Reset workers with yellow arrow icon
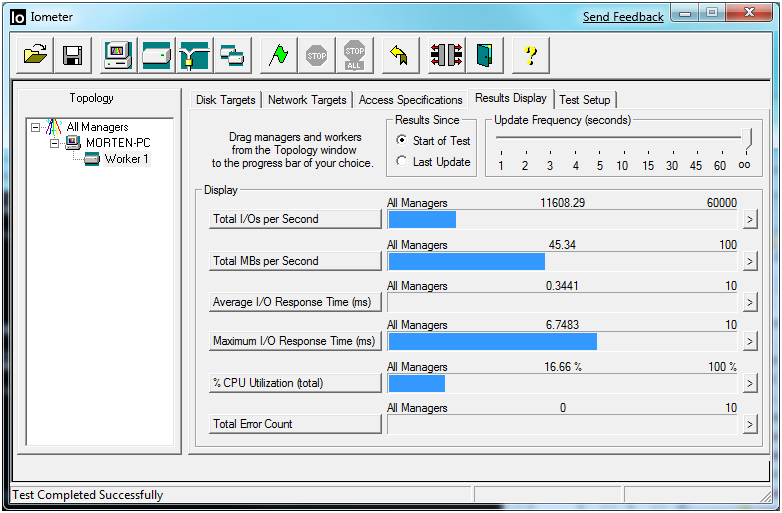The width and height of the screenshot is (782, 513). [x=400, y=55]
